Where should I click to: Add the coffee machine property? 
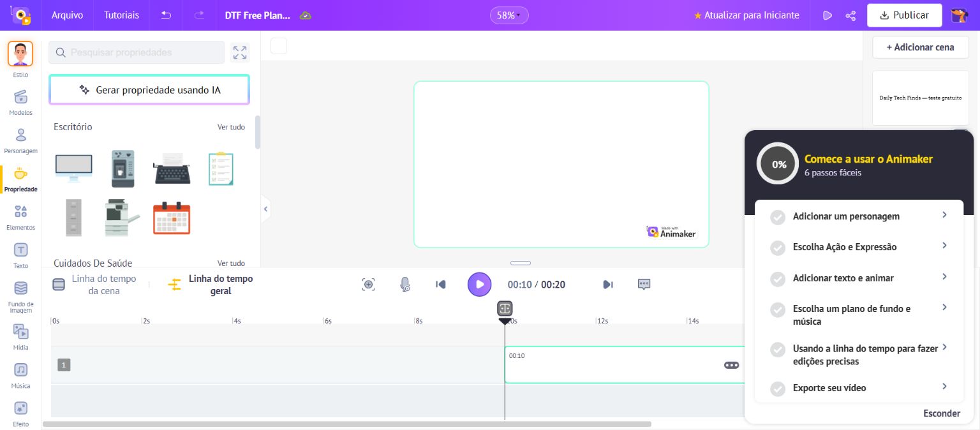point(122,168)
